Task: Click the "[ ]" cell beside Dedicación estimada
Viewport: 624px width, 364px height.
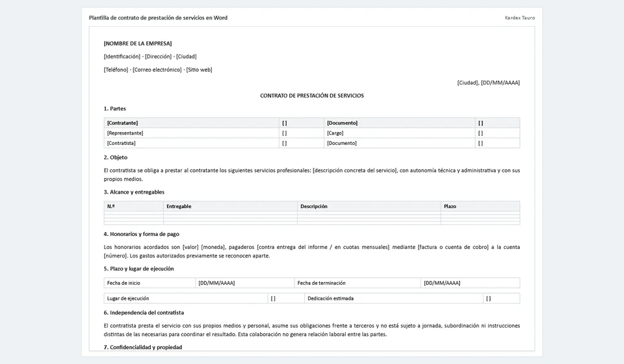Action: [501, 298]
